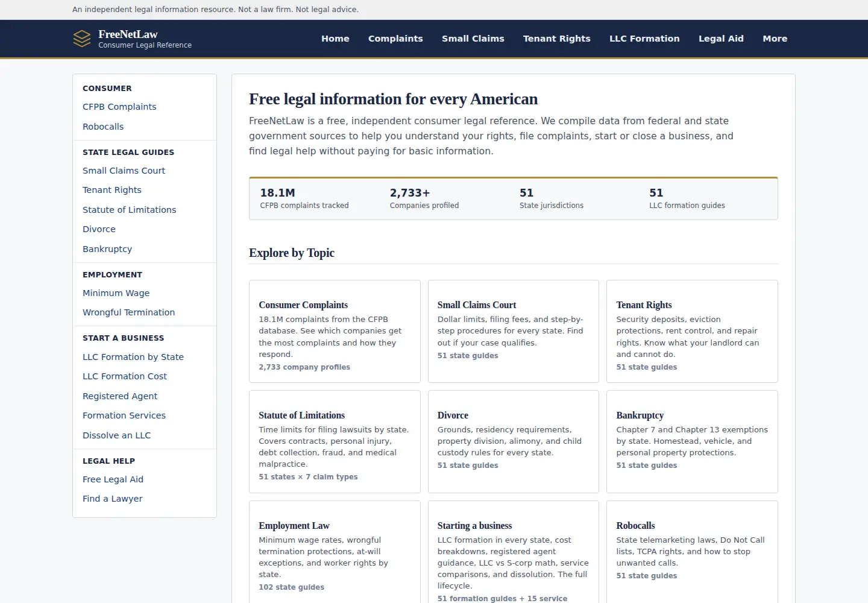Click the 2,733 company profiles text

pos(304,367)
